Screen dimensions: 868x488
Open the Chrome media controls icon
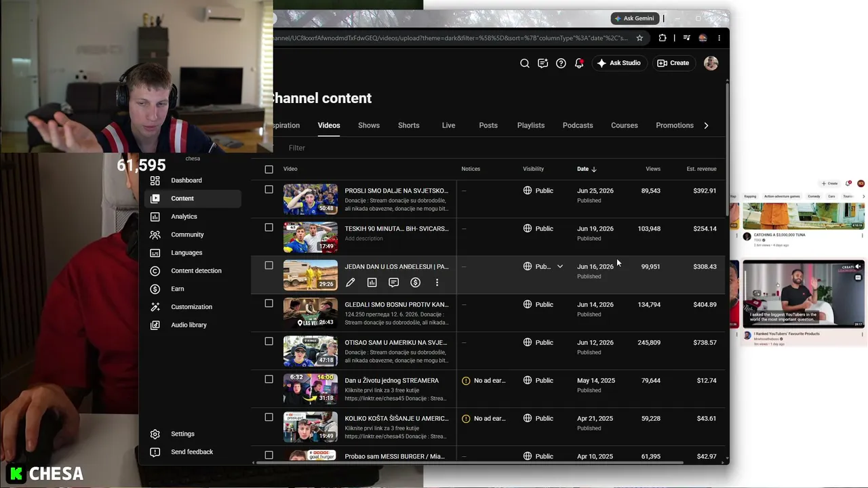687,38
